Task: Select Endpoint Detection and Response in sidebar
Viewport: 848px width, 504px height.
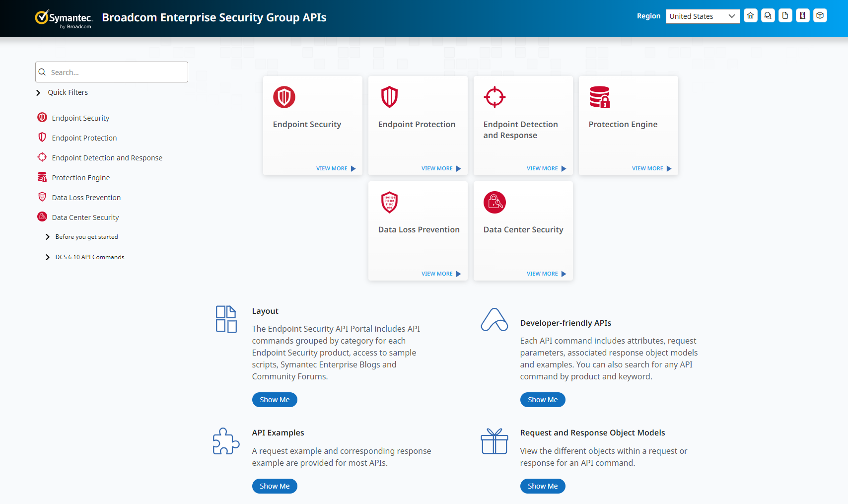Action: (x=107, y=158)
